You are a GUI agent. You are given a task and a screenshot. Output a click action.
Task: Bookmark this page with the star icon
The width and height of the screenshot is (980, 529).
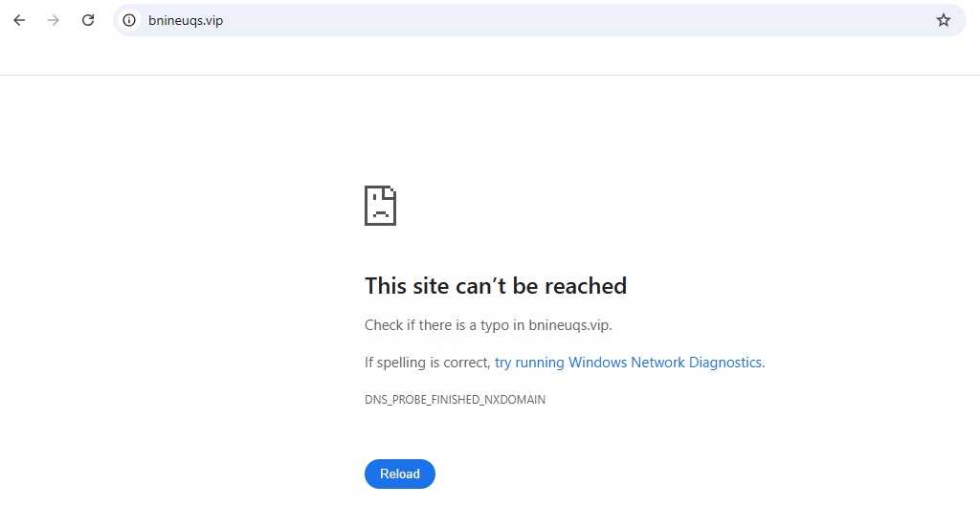(x=944, y=20)
